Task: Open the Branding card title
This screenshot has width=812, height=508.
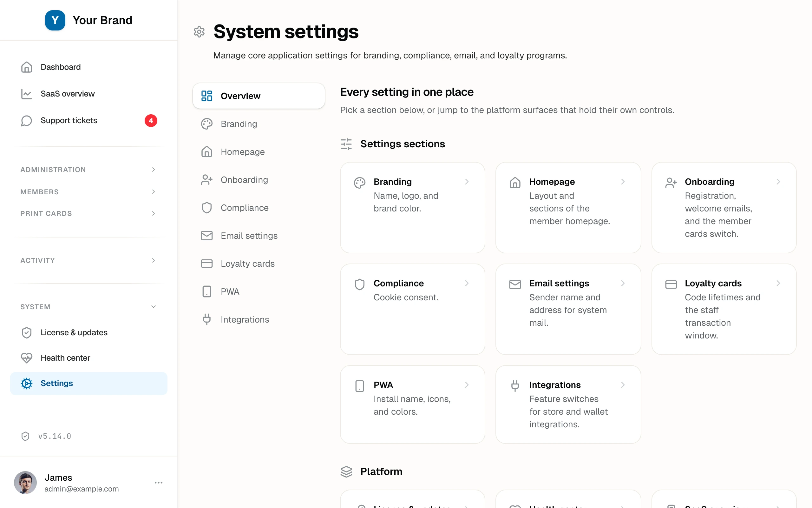Action: pyautogui.click(x=393, y=182)
